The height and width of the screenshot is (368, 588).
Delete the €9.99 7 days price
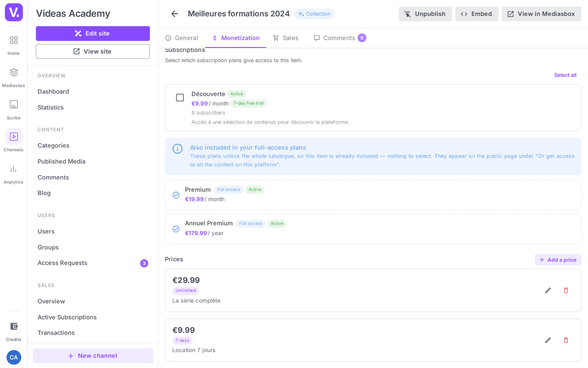click(x=566, y=340)
